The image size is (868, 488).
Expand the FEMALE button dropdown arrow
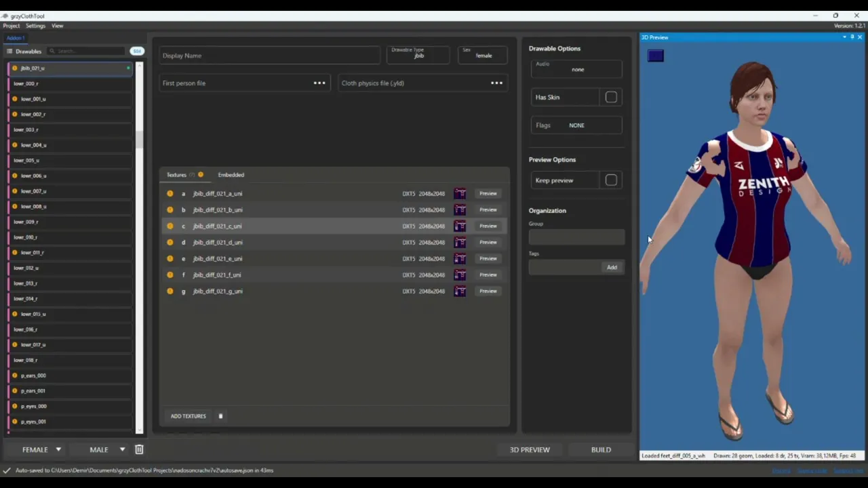(58, 449)
